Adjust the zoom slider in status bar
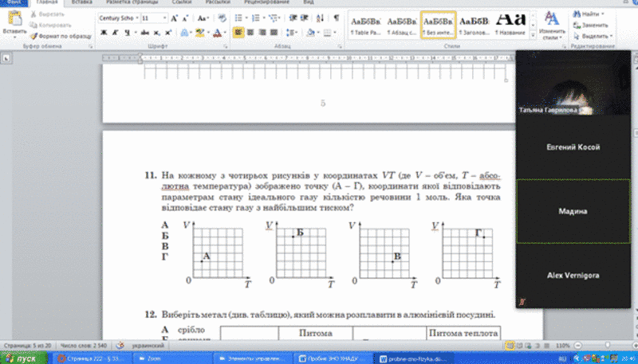The width and height of the screenshot is (638, 364). coord(606,346)
